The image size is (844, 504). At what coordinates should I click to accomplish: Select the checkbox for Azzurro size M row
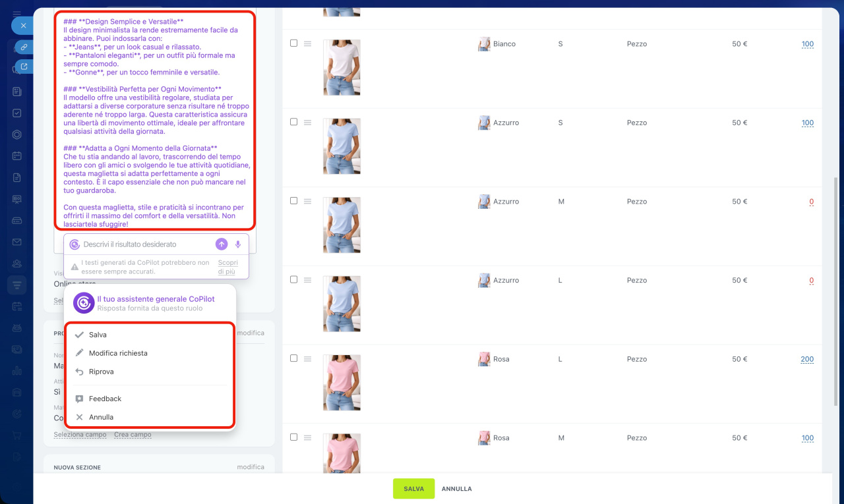click(x=294, y=201)
